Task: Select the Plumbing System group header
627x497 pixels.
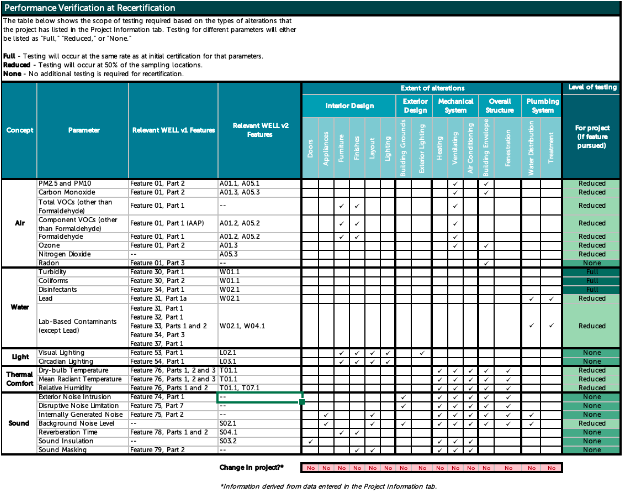Action: [x=542, y=106]
